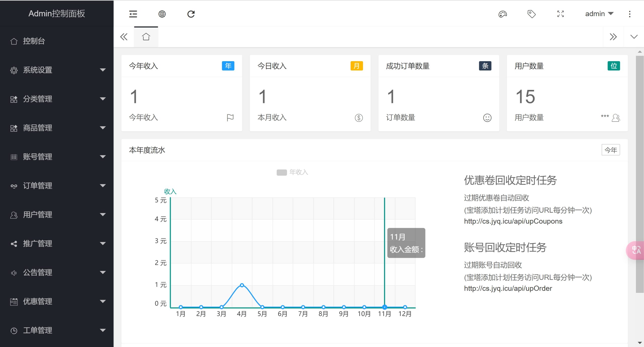Click the dollar icon in 本月收入 card
The width and height of the screenshot is (644, 347).
[x=359, y=118]
